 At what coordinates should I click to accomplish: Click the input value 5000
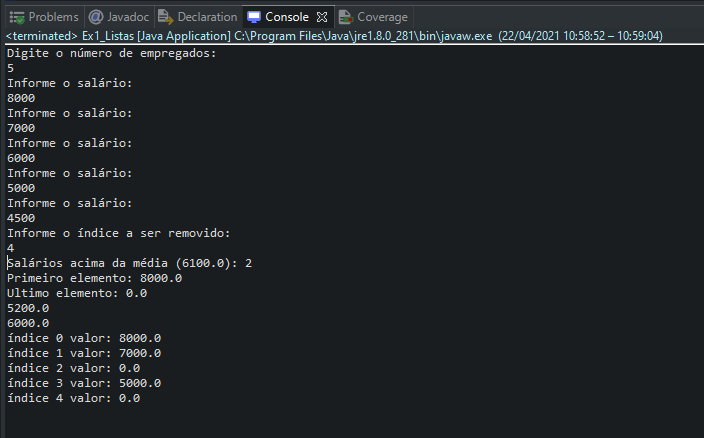click(21, 188)
